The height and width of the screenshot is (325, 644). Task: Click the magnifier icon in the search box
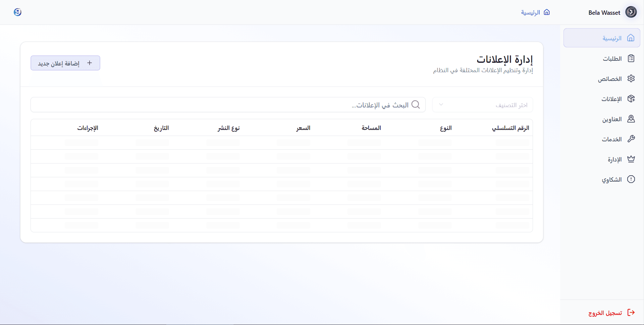tap(416, 105)
